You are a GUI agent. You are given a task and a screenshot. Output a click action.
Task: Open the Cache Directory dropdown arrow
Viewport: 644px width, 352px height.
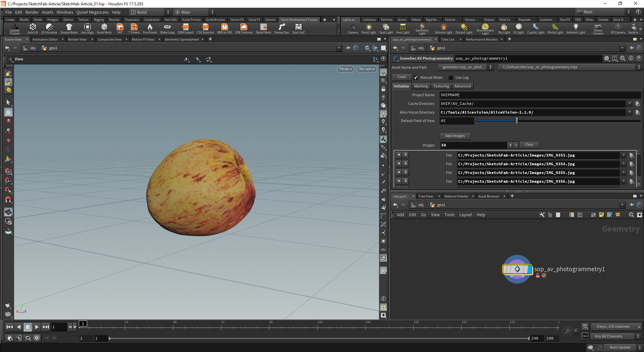pos(630,104)
